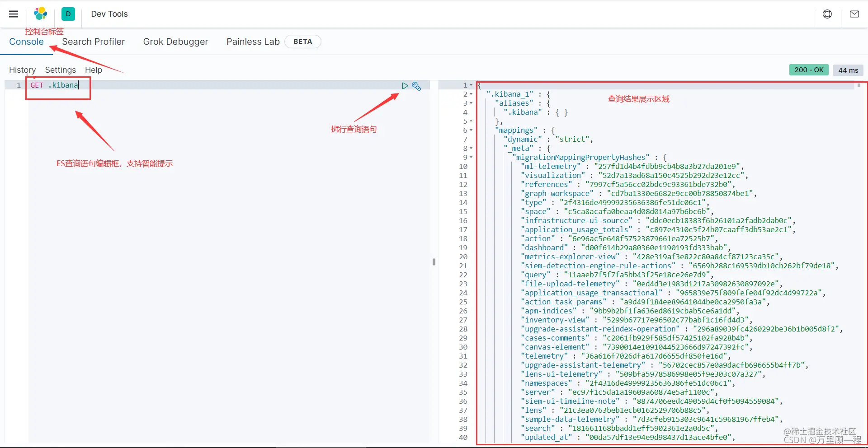Click the "infrastructure-ui-source" key in response

tap(576, 220)
